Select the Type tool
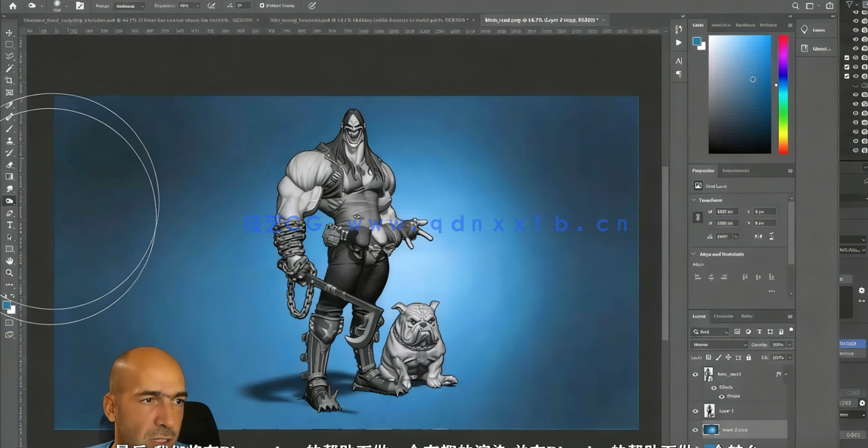This screenshot has height=448, width=868. pyautogui.click(x=9, y=225)
